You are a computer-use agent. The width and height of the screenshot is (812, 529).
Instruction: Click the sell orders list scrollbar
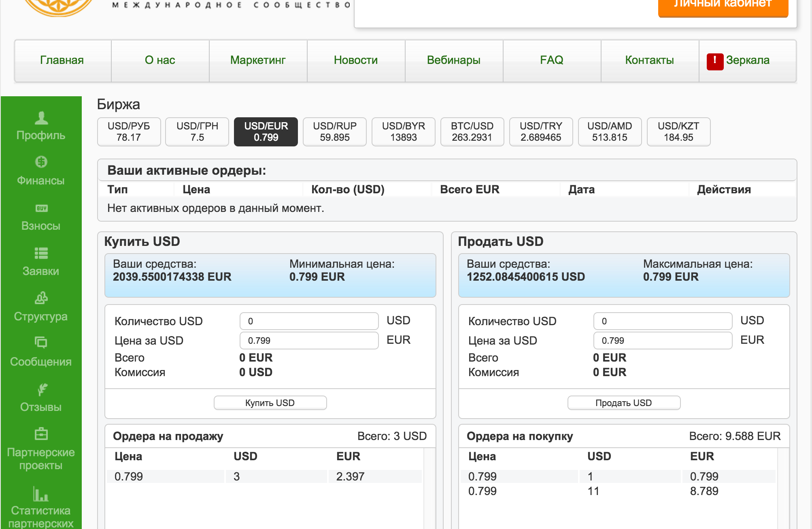tap(429, 489)
